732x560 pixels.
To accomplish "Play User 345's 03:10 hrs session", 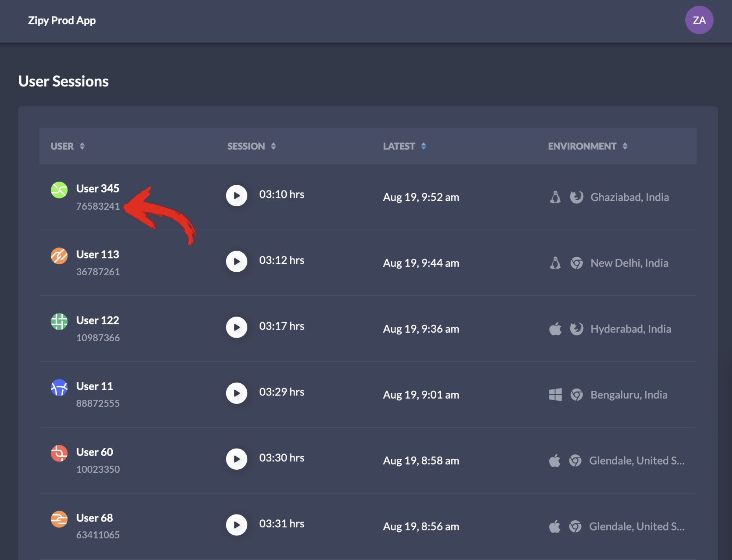I will (x=236, y=196).
